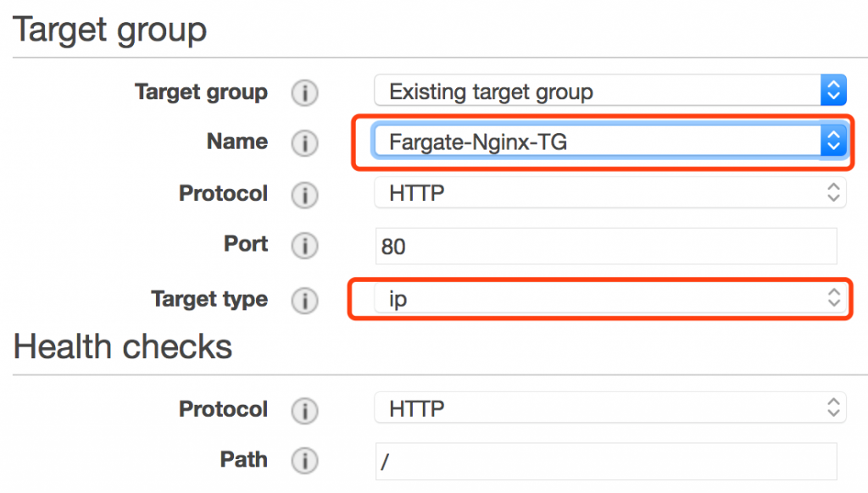The image size is (868, 493).
Task: Click info icon for Health checks Protocol
Action: (x=304, y=411)
